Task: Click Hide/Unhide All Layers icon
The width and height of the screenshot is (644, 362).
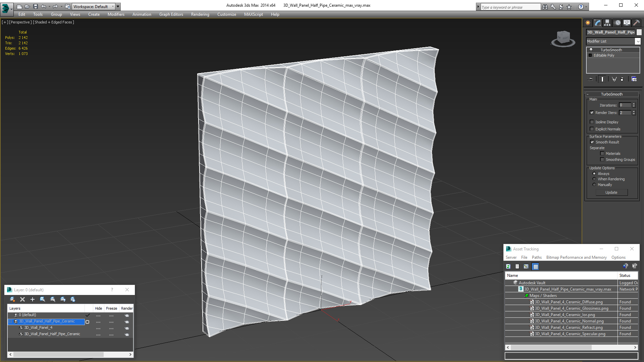Action: click(63, 299)
